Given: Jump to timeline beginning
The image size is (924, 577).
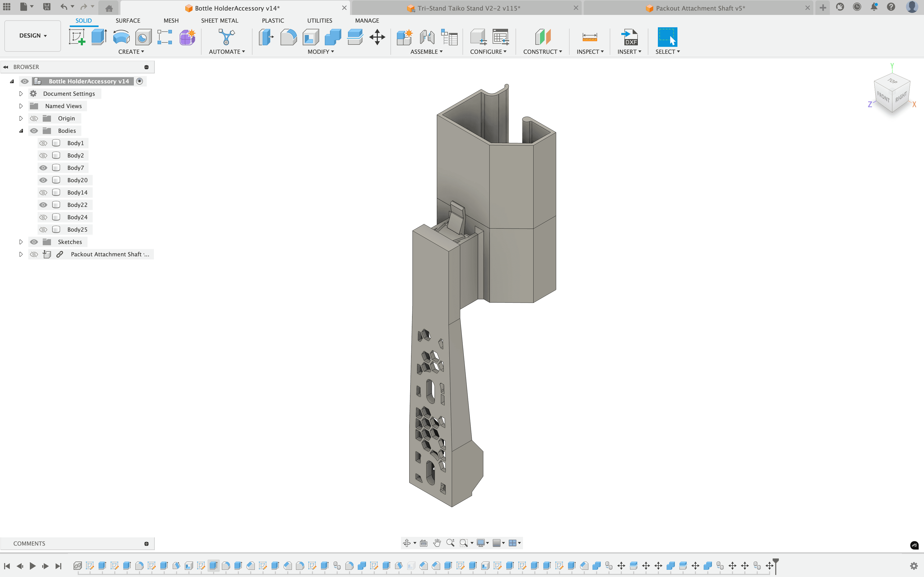Looking at the screenshot, I should coord(7,566).
